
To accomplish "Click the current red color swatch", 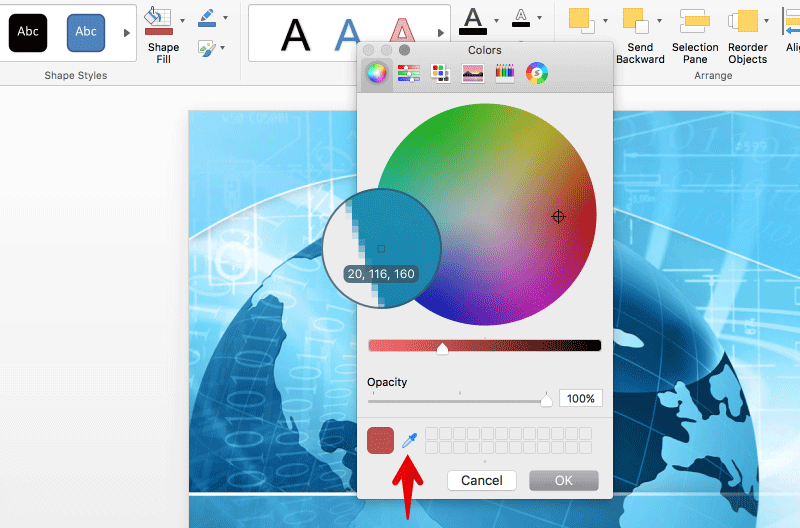I will click(x=381, y=440).
